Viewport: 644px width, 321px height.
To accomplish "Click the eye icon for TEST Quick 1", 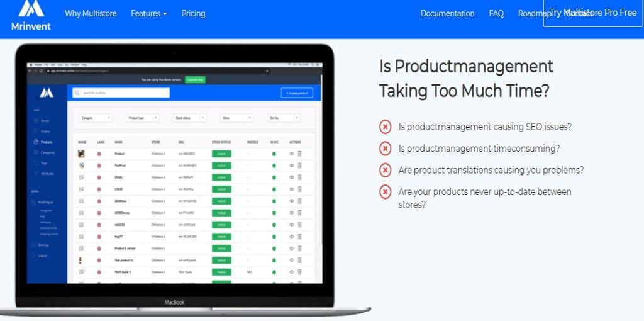I will point(292,272).
